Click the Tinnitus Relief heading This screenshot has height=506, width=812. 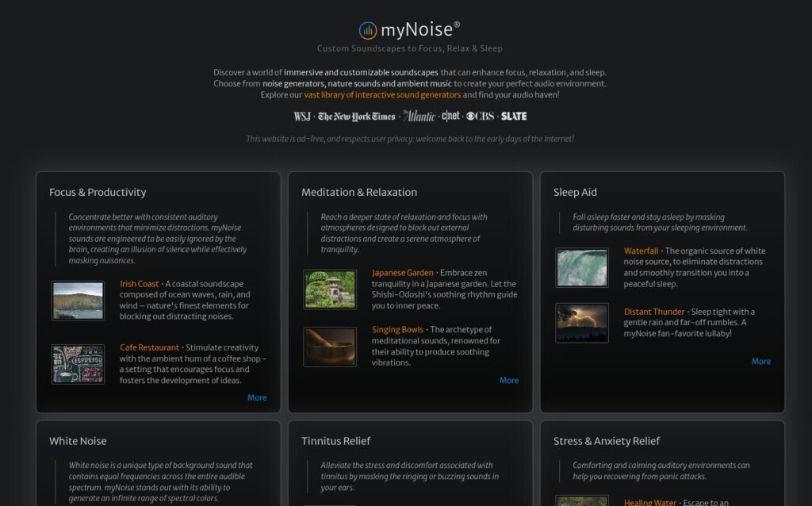[x=335, y=441]
